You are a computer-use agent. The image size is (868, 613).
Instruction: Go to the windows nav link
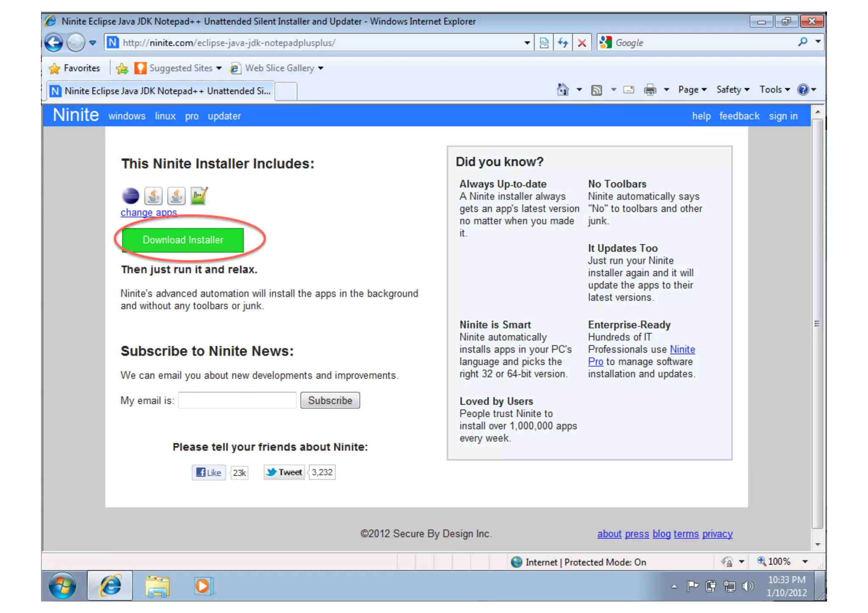pyautogui.click(x=127, y=116)
